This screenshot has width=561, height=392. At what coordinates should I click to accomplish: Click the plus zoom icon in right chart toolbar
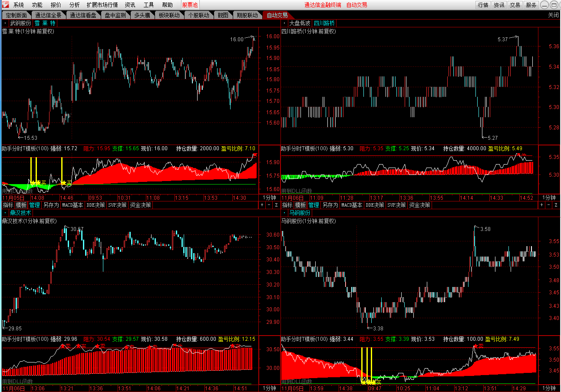tap(542, 205)
